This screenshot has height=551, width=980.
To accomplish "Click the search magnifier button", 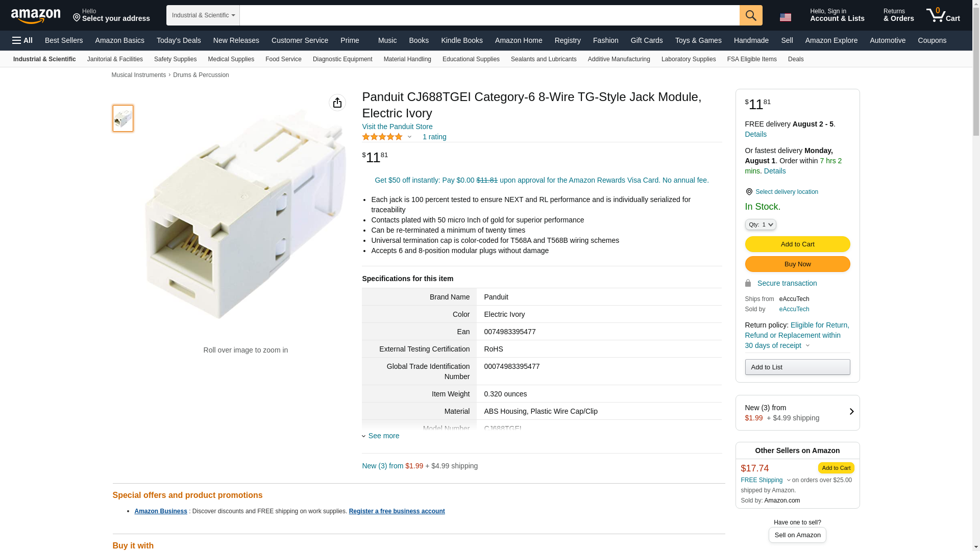I will tap(751, 15).
